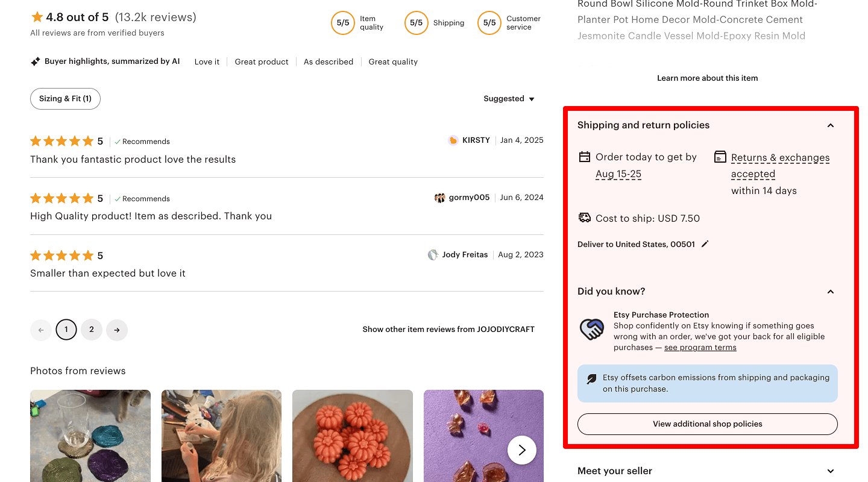868x482 pixels.
Task: Click View additional shop policies button
Action: 707,424
